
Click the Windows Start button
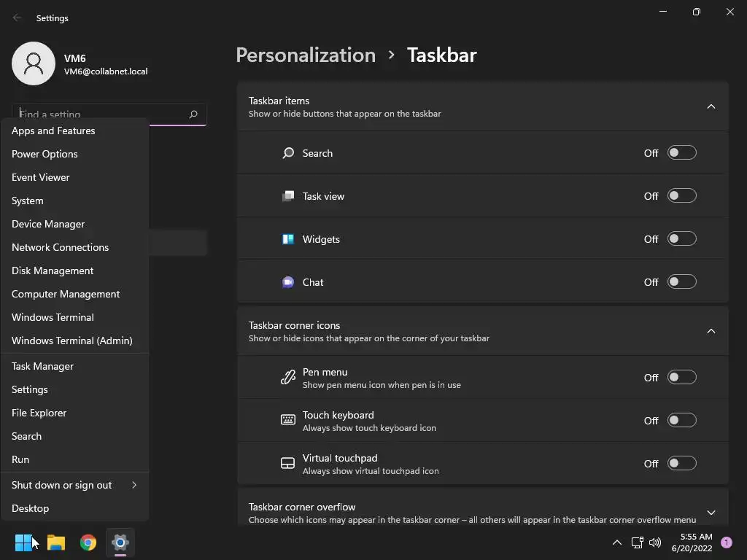point(23,542)
